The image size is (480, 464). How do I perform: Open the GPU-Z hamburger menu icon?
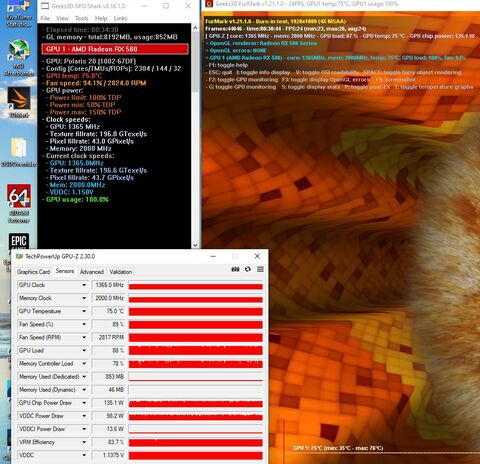pos(260,269)
